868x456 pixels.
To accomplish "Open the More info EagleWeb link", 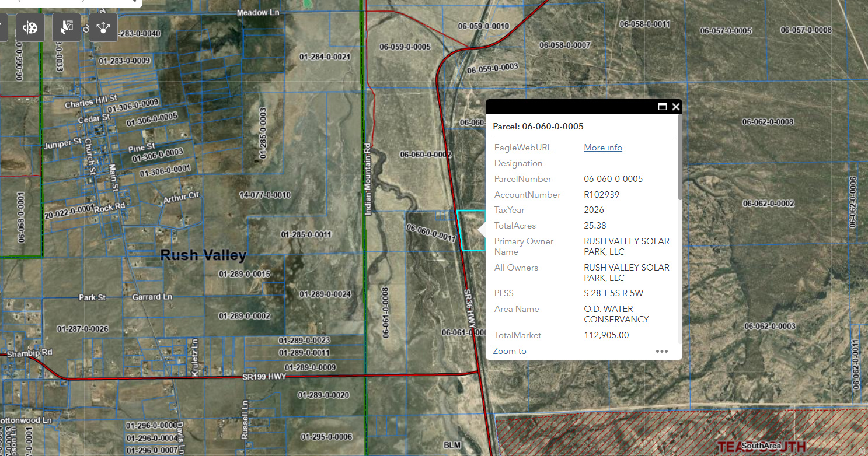I will (x=603, y=148).
